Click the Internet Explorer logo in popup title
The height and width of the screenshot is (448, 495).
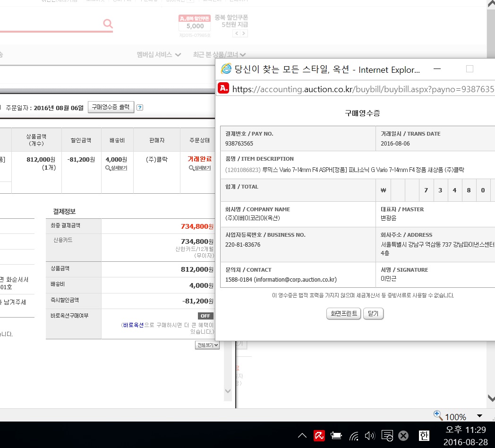(226, 69)
